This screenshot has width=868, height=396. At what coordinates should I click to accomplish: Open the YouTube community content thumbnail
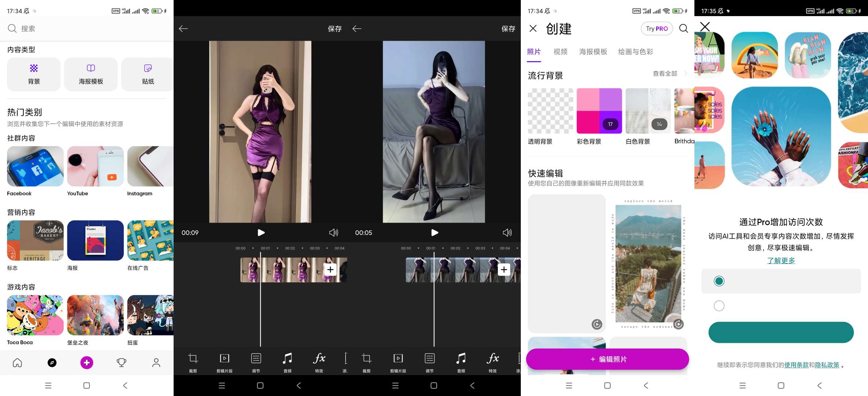[95, 166]
